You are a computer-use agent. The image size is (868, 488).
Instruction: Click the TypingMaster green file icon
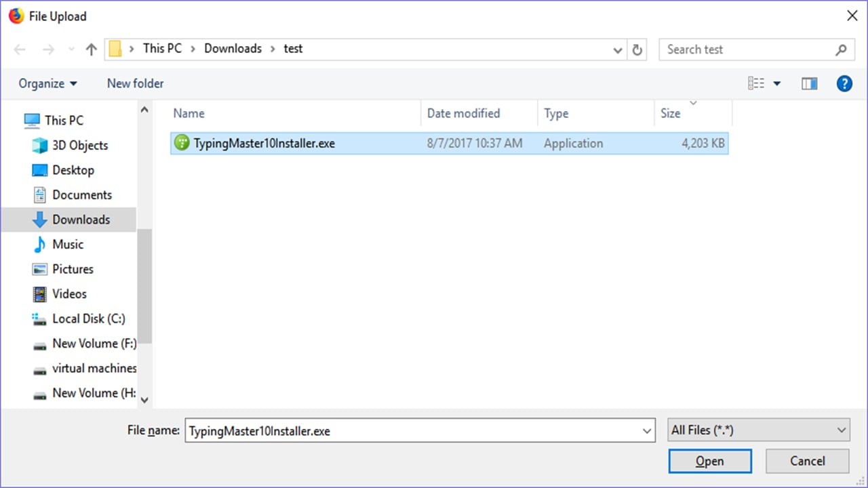[x=182, y=143]
